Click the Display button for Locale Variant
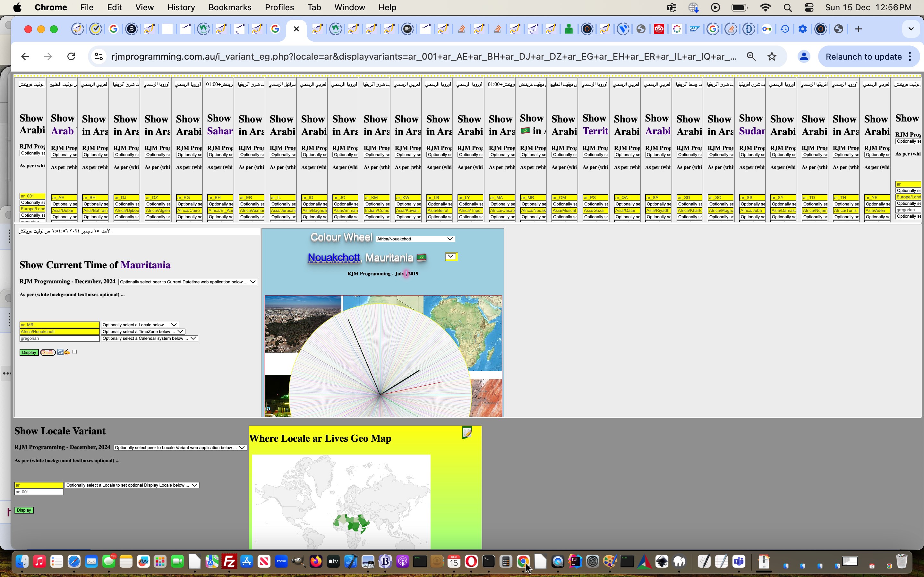Viewport: 924px width, 577px height. pos(24,510)
